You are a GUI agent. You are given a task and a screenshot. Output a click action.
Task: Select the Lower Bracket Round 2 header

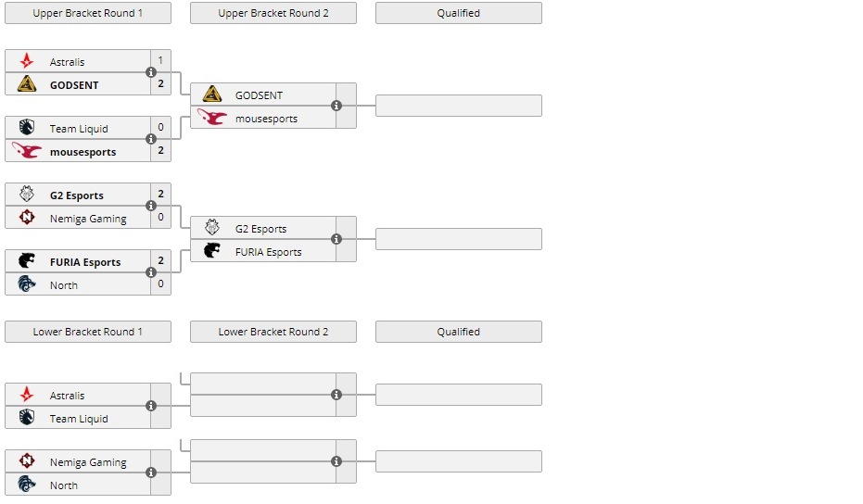(273, 332)
